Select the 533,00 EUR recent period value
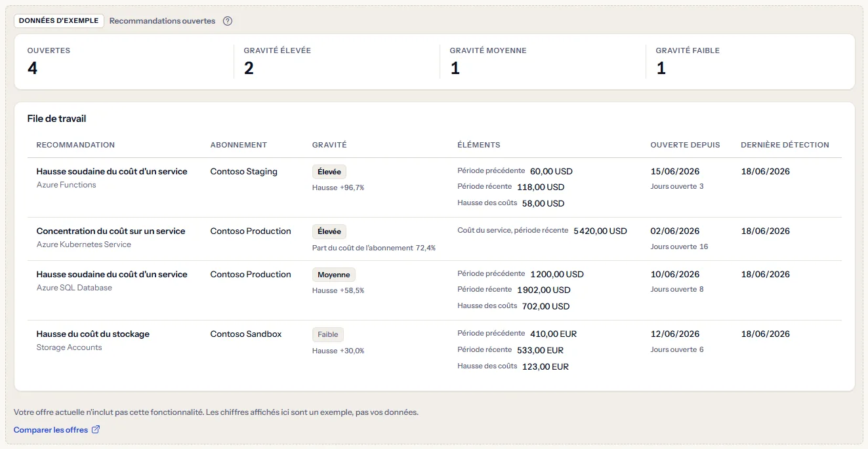 [x=541, y=350]
